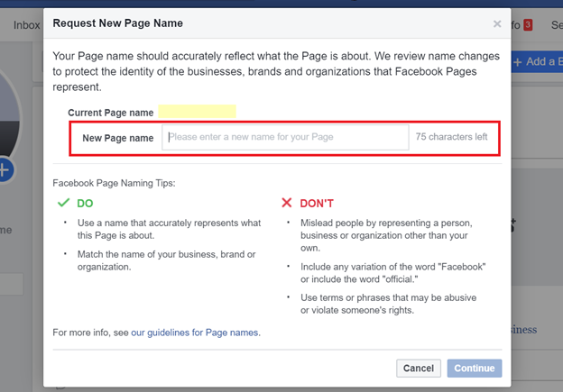Click the highlighted current Page name
563x392 pixels.
197,112
